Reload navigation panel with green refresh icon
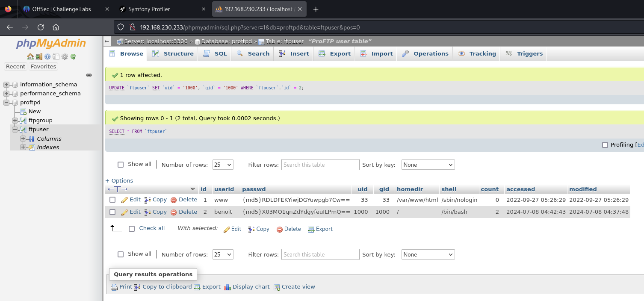This screenshot has width=644, height=301. [x=73, y=56]
